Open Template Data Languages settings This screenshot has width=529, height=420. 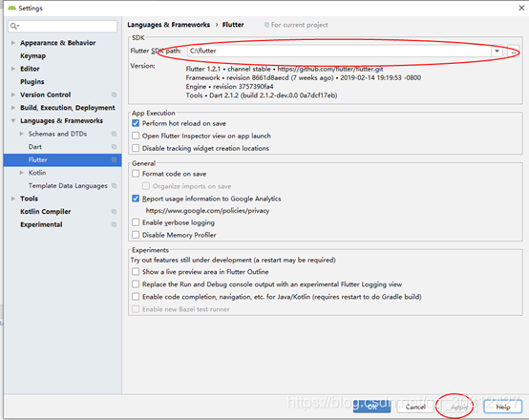(x=68, y=186)
